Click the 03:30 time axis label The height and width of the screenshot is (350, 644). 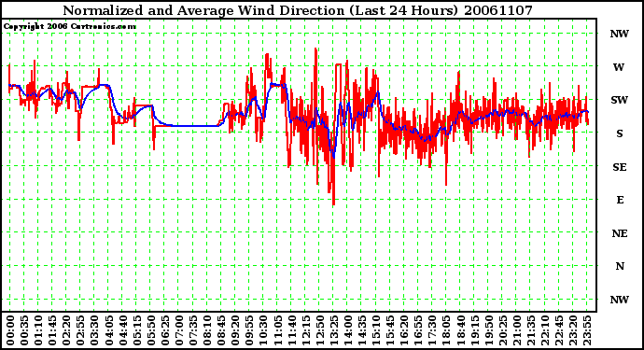tap(94, 330)
